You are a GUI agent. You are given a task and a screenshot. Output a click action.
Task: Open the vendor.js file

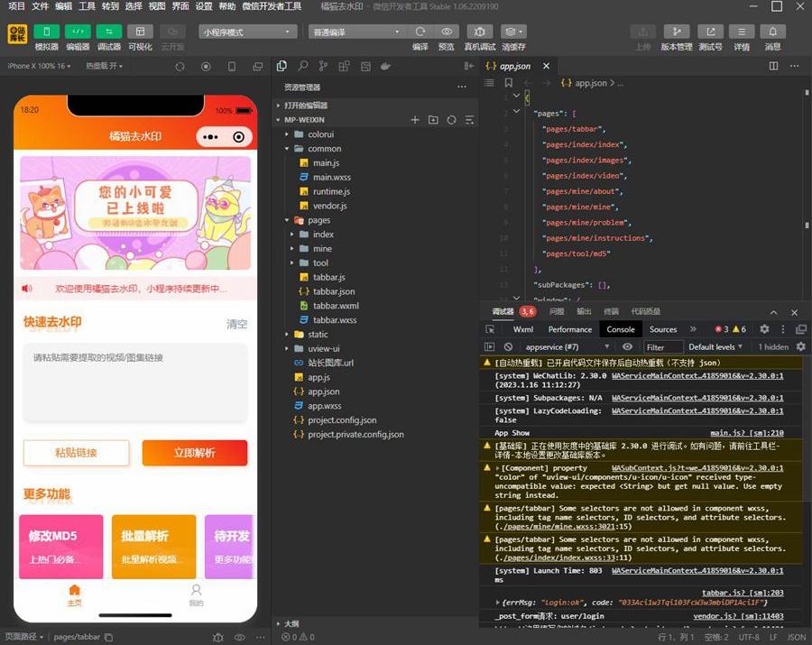tap(329, 206)
